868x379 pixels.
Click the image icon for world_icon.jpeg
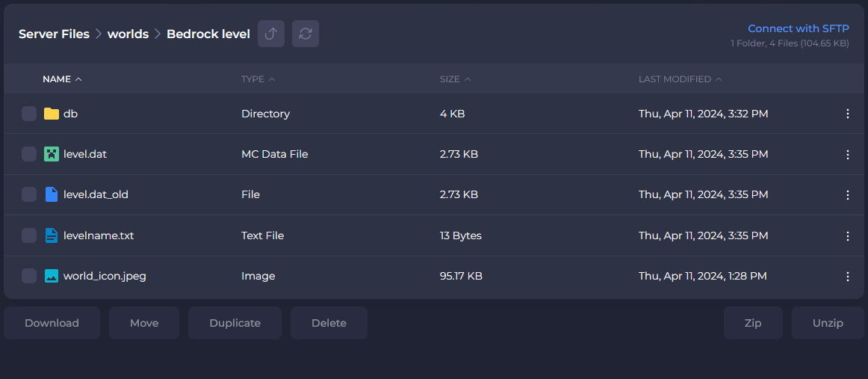(x=52, y=276)
